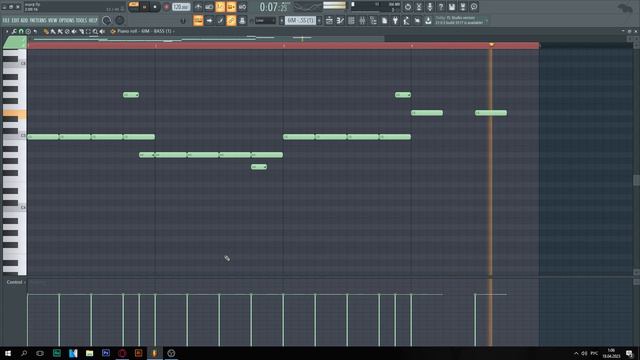Toggle the loop recording button
The height and width of the screenshot is (360, 640).
pyautogui.click(x=242, y=7)
